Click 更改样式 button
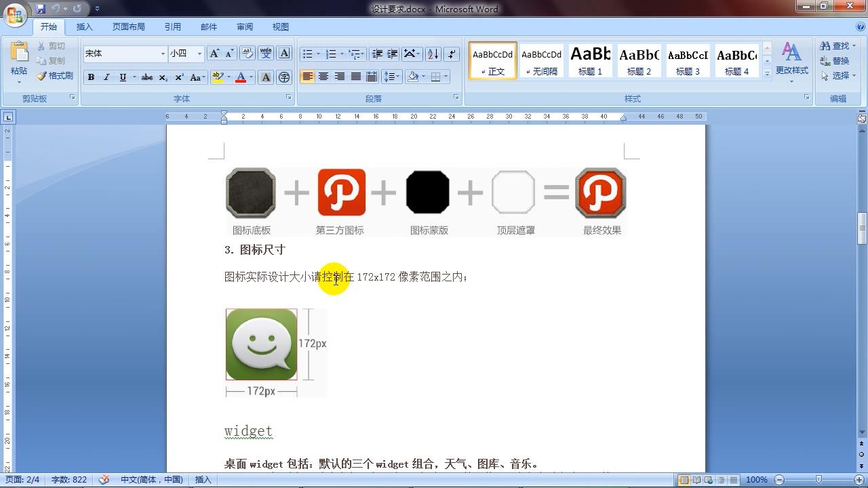 pos(791,61)
